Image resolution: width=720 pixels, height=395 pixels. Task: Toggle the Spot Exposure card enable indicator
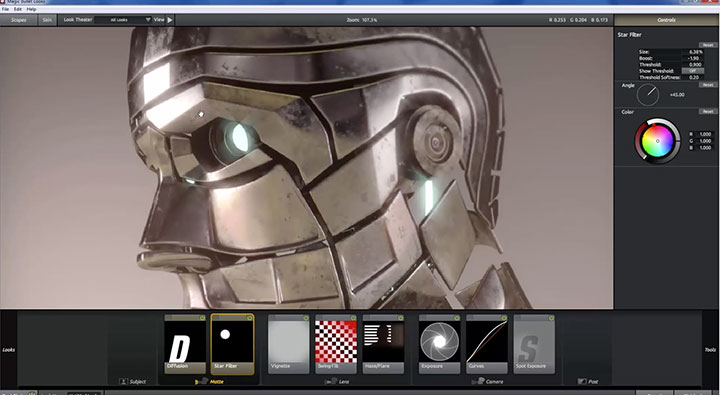(551, 318)
